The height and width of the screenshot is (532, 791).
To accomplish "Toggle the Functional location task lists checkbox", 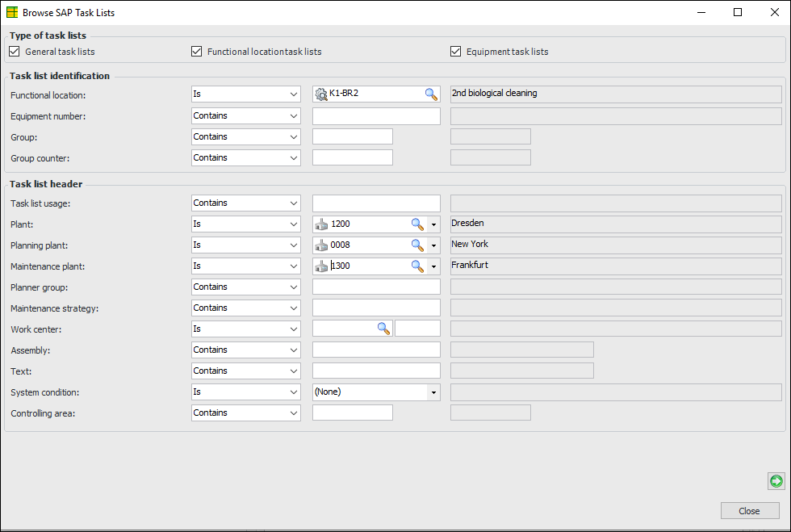I will coord(196,52).
